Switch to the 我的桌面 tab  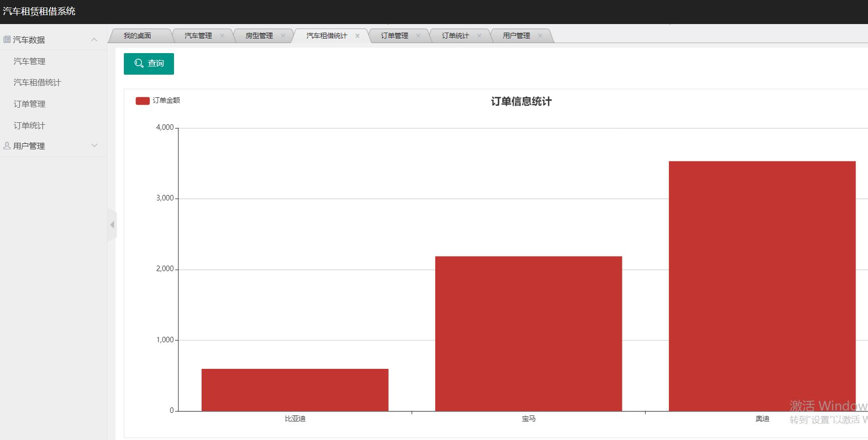pos(137,36)
